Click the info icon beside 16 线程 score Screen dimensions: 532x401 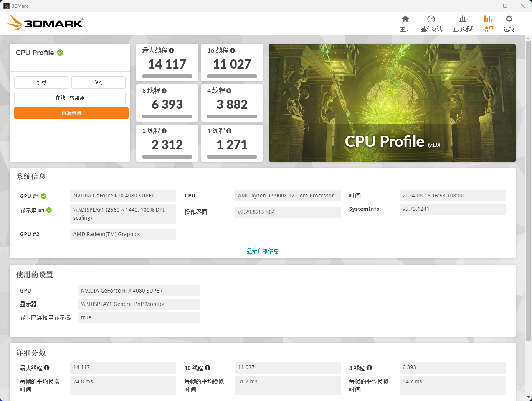232,51
